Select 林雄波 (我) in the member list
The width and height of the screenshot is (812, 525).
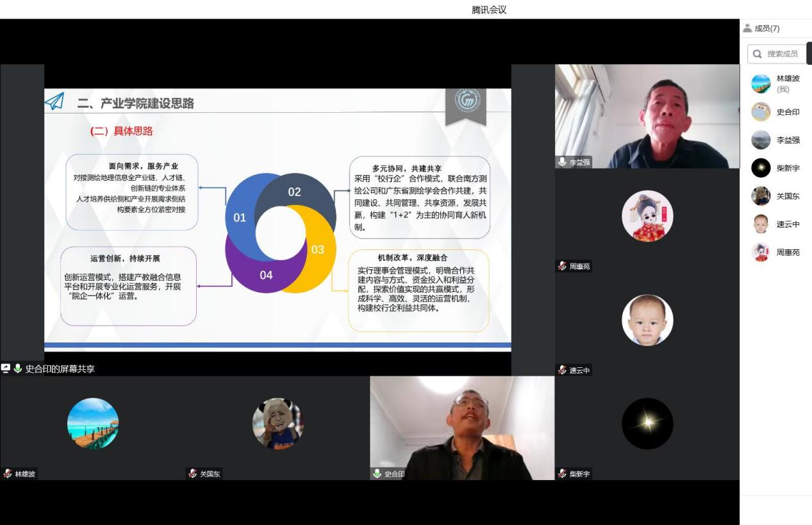click(788, 83)
